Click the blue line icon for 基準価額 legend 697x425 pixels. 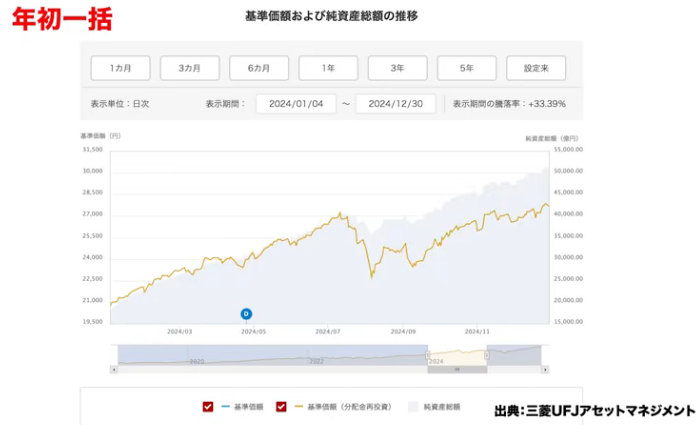224,407
